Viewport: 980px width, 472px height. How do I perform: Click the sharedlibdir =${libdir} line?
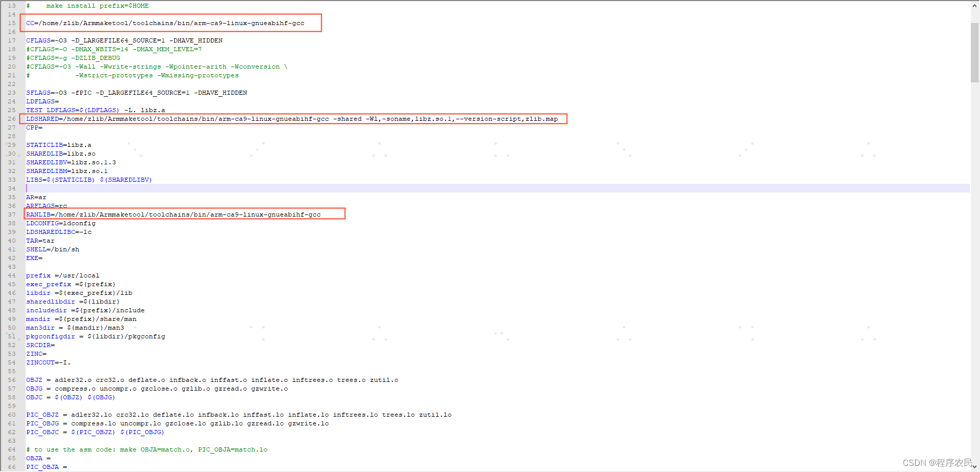73,302
